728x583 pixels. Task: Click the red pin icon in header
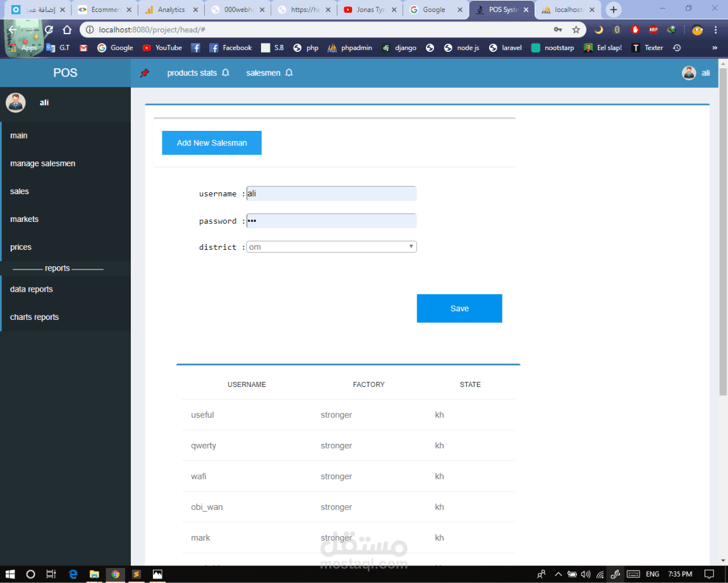click(x=145, y=73)
